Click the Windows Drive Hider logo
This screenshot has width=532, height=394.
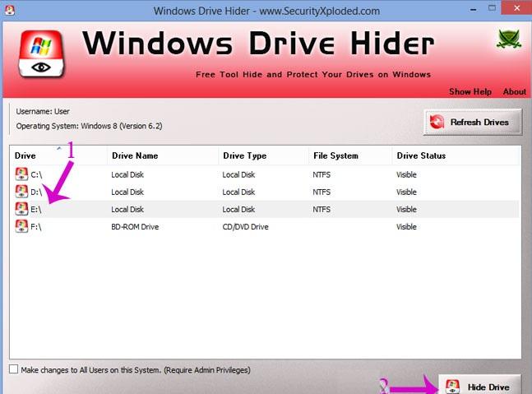(41, 53)
